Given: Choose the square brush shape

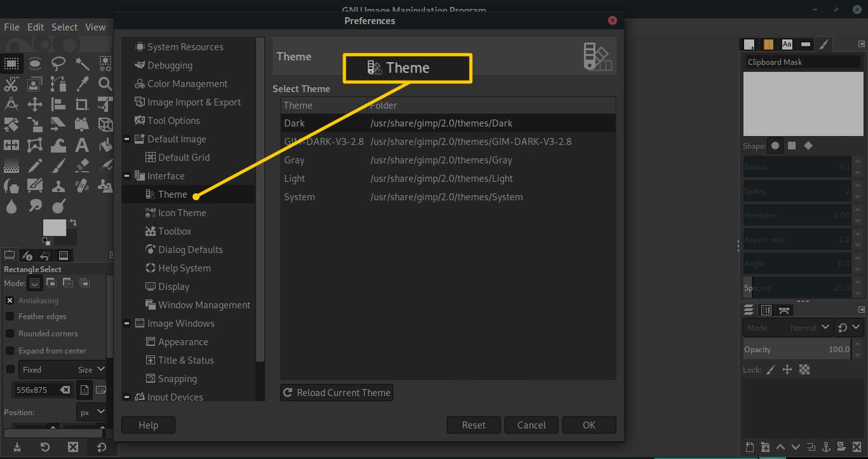Looking at the screenshot, I should tap(792, 146).
